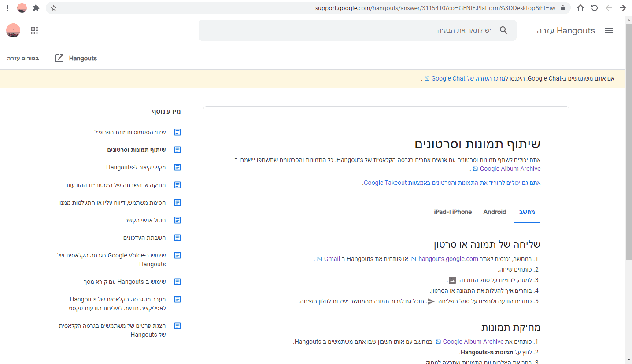Open the hamburger main menu

point(609,30)
